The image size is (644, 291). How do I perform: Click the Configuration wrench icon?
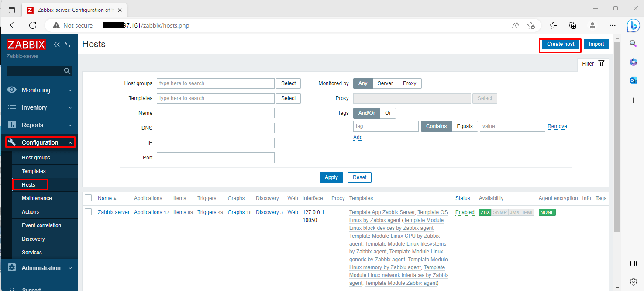(x=12, y=142)
